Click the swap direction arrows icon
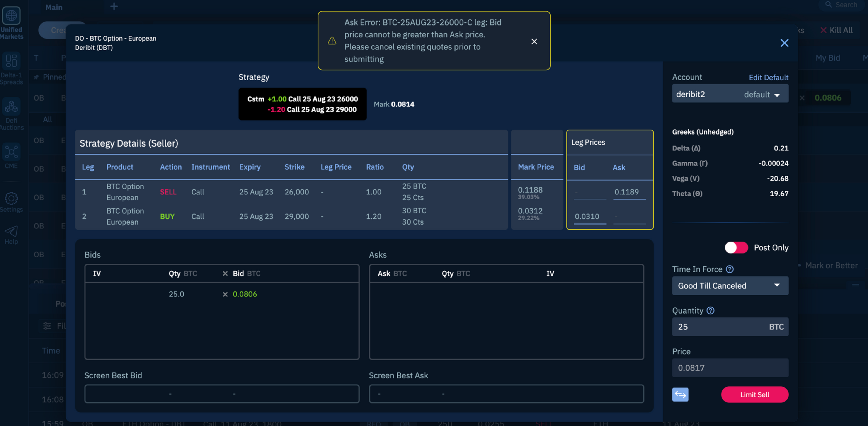 [x=680, y=394]
